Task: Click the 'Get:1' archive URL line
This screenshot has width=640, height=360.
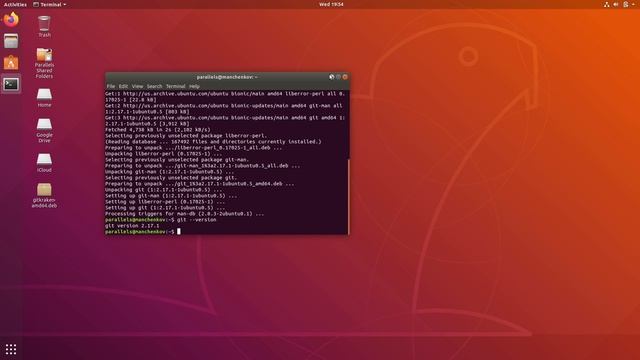Action: (225, 97)
